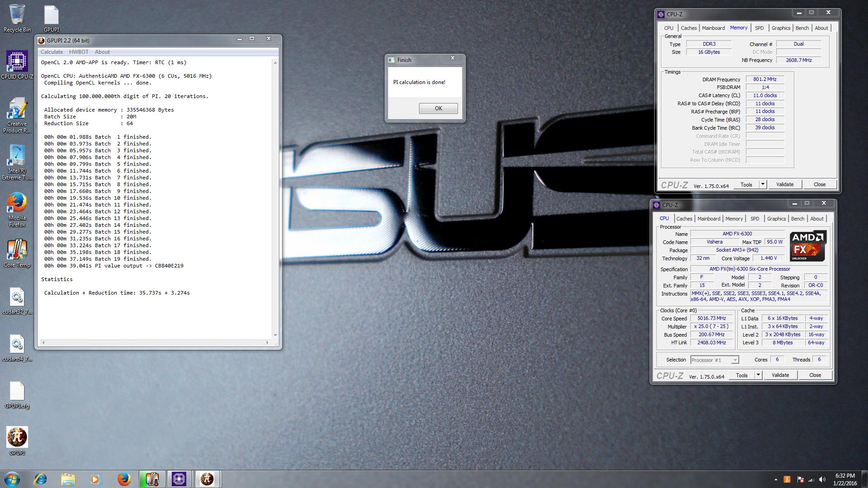Launch the GPUPI pi application desktop icon
The width and height of the screenshot is (868, 488).
coord(17,441)
